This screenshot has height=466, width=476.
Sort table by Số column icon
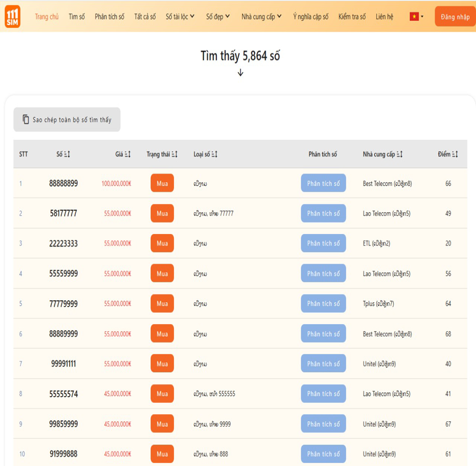click(67, 154)
